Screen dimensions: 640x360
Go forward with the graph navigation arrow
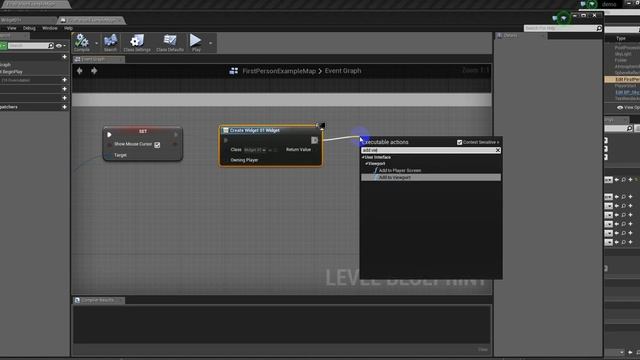point(94,71)
